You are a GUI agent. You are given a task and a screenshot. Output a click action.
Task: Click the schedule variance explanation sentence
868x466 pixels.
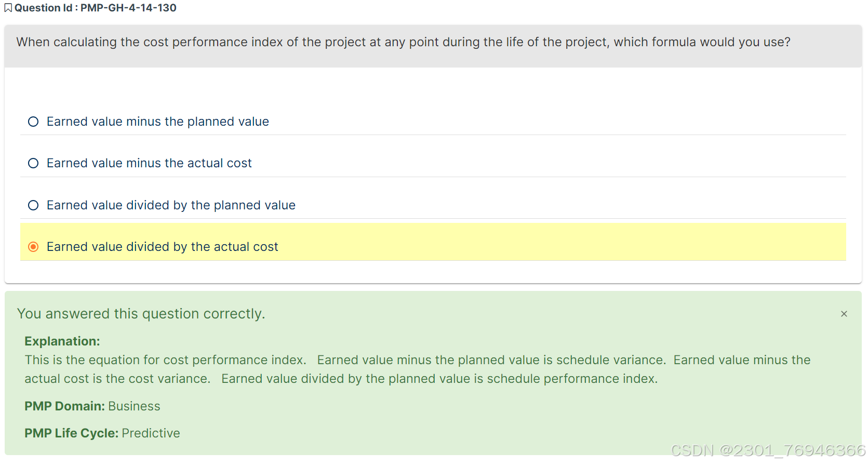[x=491, y=360]
